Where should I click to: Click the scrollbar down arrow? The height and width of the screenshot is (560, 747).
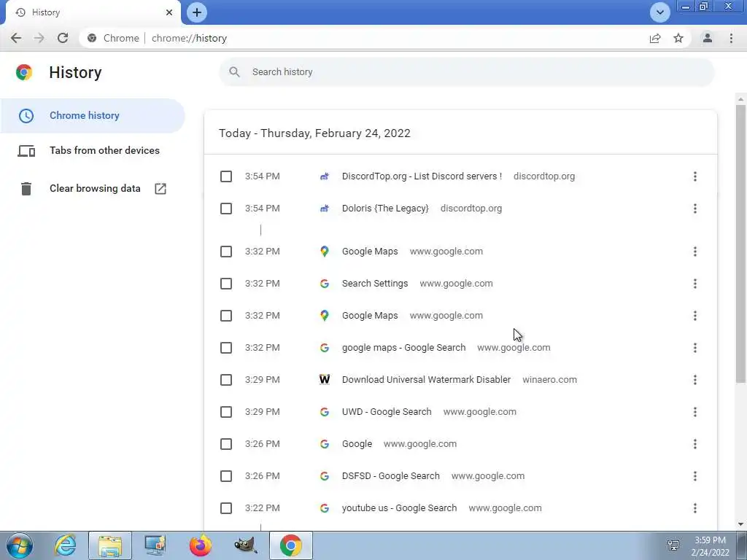point(740,524)
